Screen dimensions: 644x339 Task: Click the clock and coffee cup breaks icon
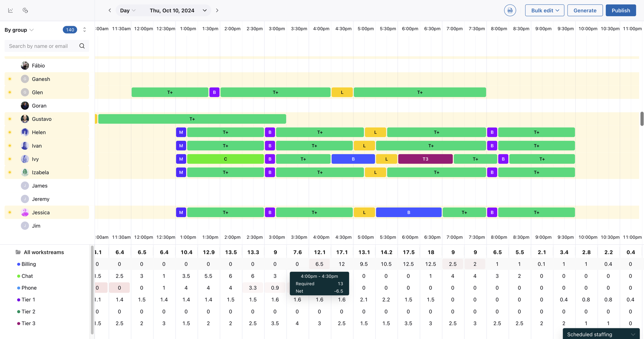pos(25,10)
